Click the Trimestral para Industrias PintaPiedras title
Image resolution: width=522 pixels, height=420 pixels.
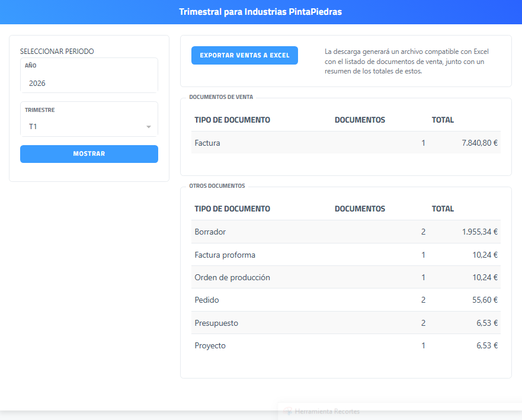pyautogui.click(x=261, y=12)
